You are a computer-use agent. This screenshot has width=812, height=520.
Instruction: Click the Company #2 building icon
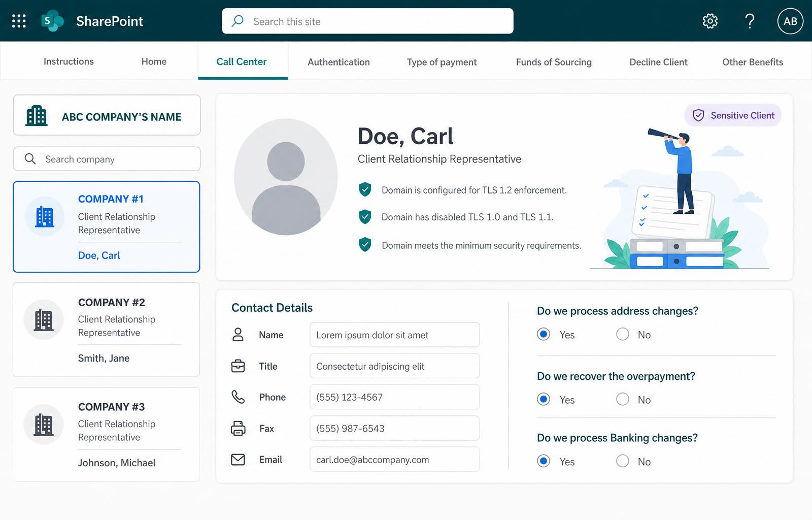click(44, 320)
